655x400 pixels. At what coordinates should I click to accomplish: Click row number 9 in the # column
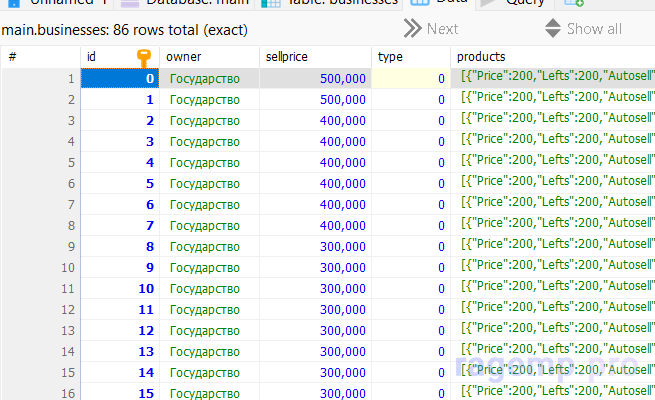tap(41, 246)
